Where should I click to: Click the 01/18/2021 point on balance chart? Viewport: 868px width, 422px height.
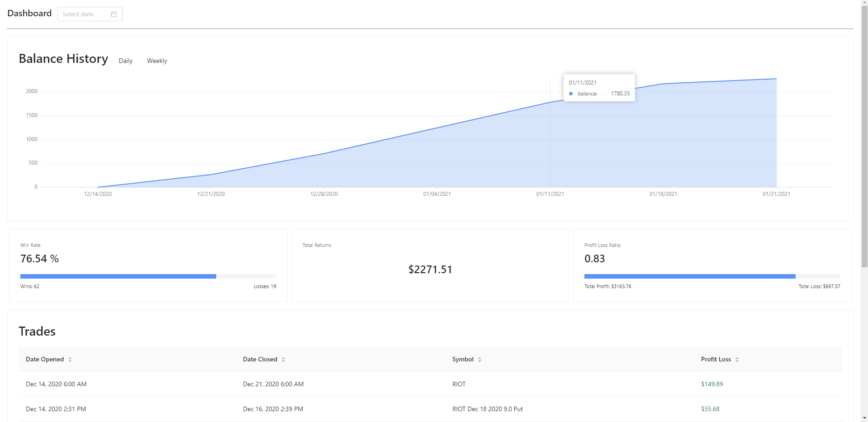click(x=663, y=84)
